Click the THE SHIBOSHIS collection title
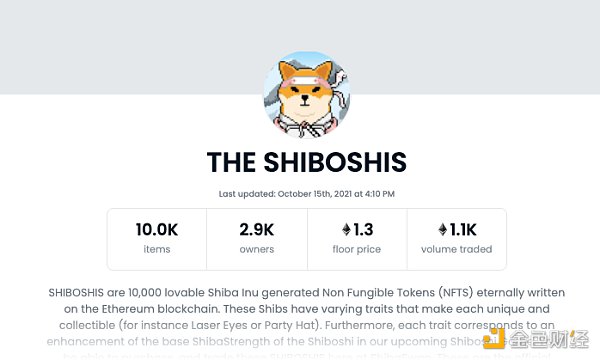The height and width of the screenshot is (360, 600). (x=307, y=162)
